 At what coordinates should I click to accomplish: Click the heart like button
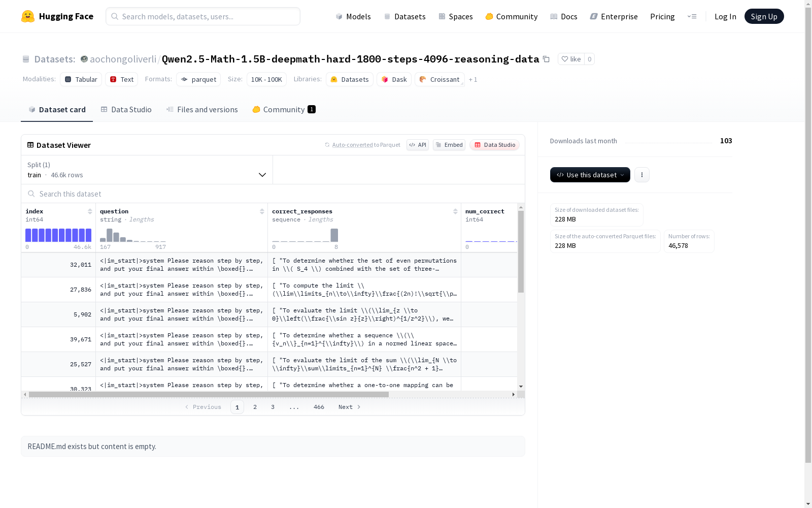click(x=571, y=59)
